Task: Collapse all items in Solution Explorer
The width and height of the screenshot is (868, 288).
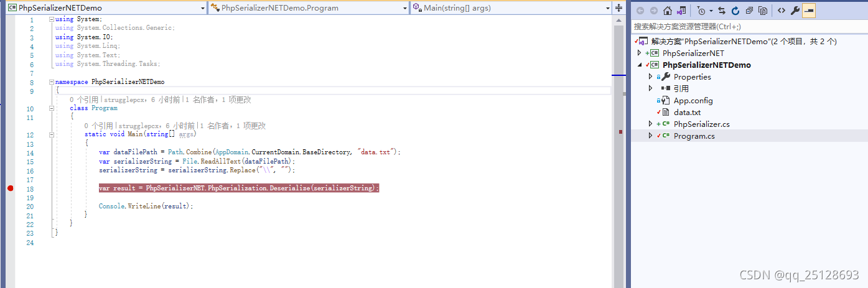Action: [x=749, y=11]
